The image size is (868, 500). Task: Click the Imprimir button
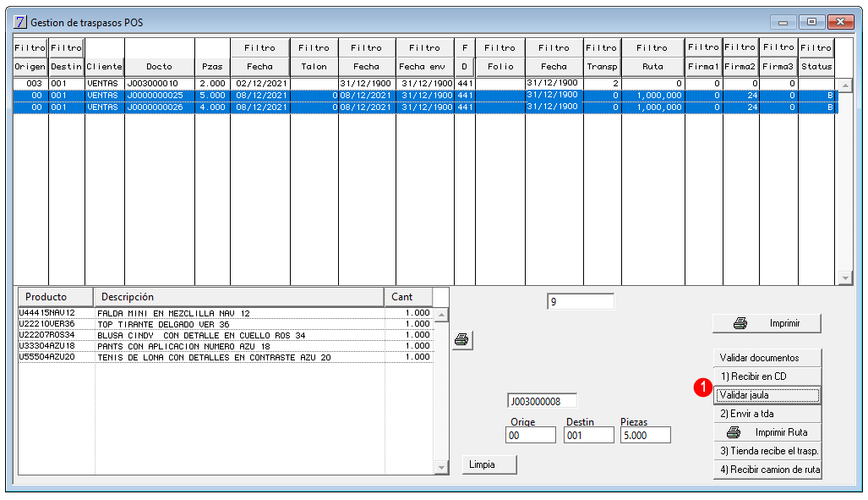(x=767, y=323)
